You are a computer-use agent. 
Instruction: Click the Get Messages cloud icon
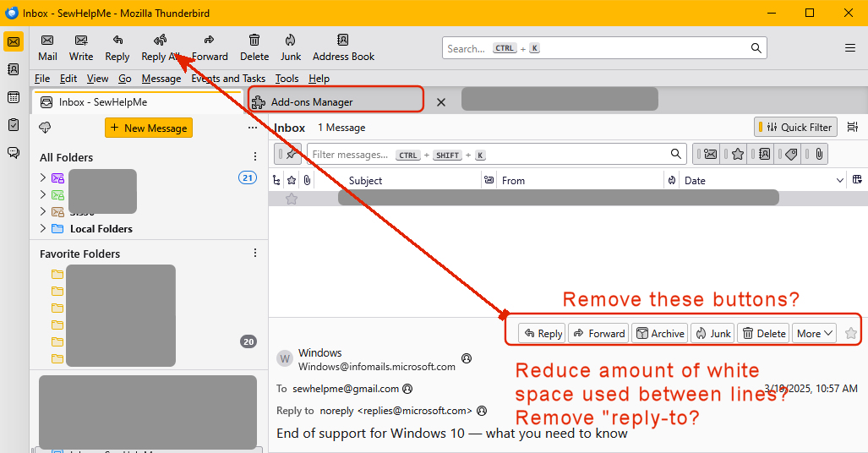pos(45,128)
